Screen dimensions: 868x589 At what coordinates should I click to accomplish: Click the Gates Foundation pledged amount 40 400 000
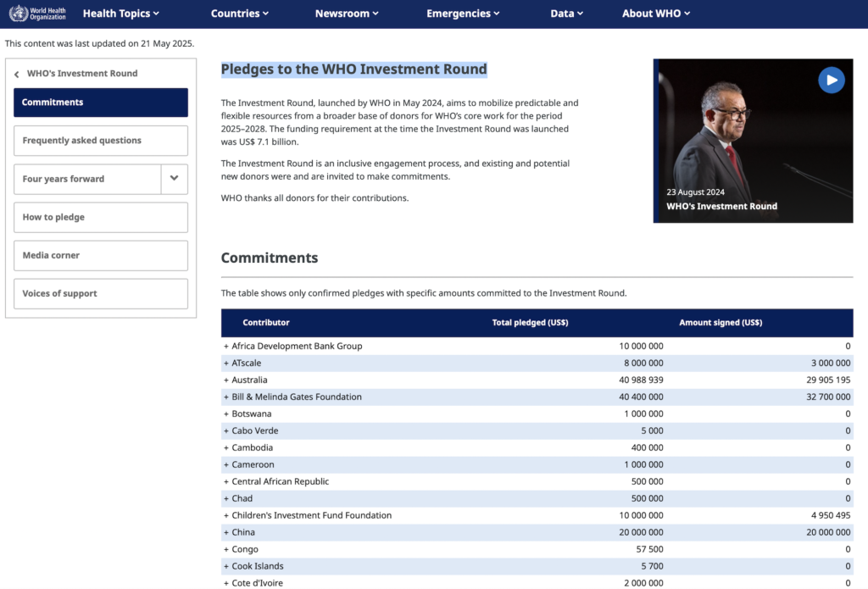tap(641, 397)
